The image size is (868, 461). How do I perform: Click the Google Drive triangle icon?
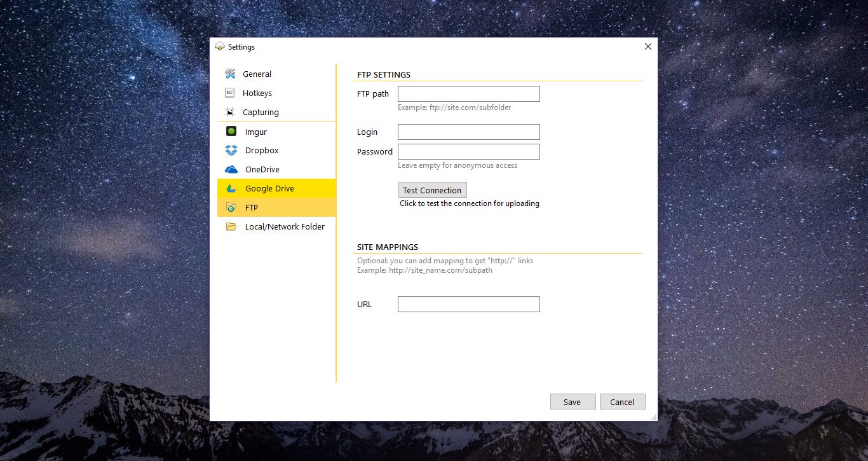pyautogui.click(x=231, y=188)
